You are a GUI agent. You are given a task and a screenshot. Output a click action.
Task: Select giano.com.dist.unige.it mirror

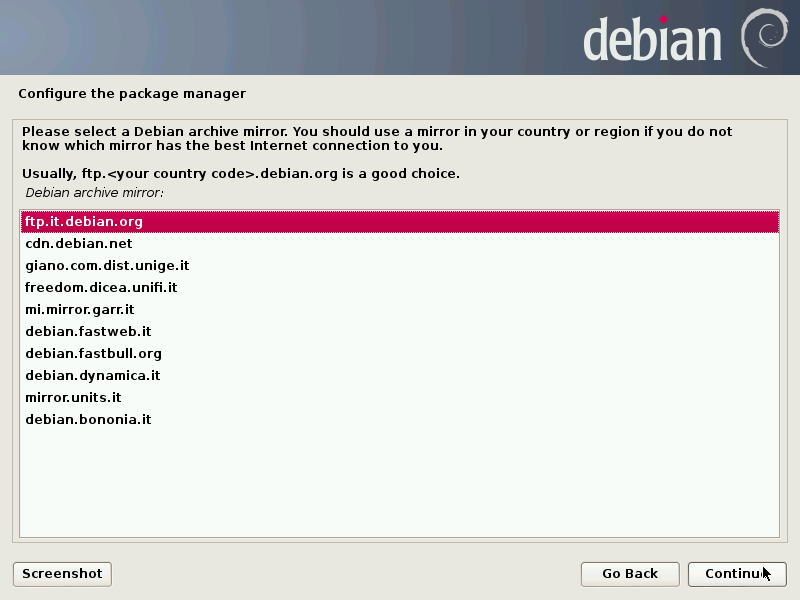(400, 266)
